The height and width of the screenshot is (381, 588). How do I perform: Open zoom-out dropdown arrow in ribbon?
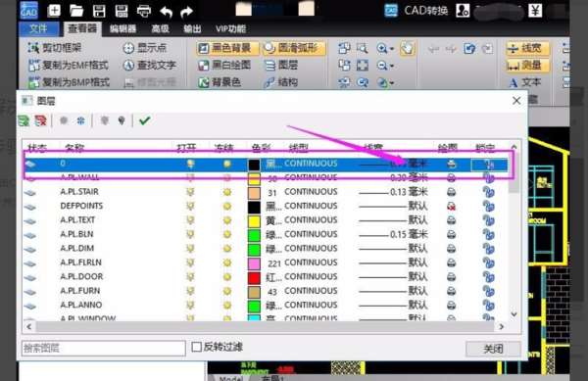(x=392, y=66)
